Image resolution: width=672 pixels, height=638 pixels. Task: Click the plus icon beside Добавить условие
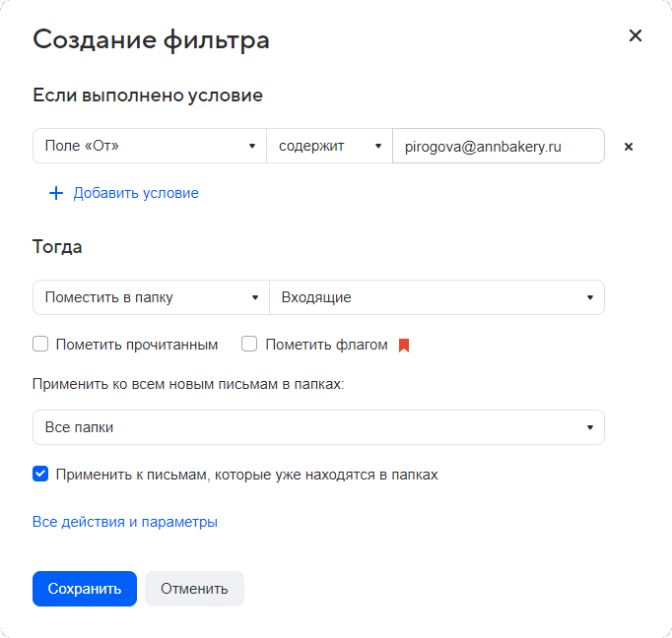pyautogui.click(x=55, y=193)
